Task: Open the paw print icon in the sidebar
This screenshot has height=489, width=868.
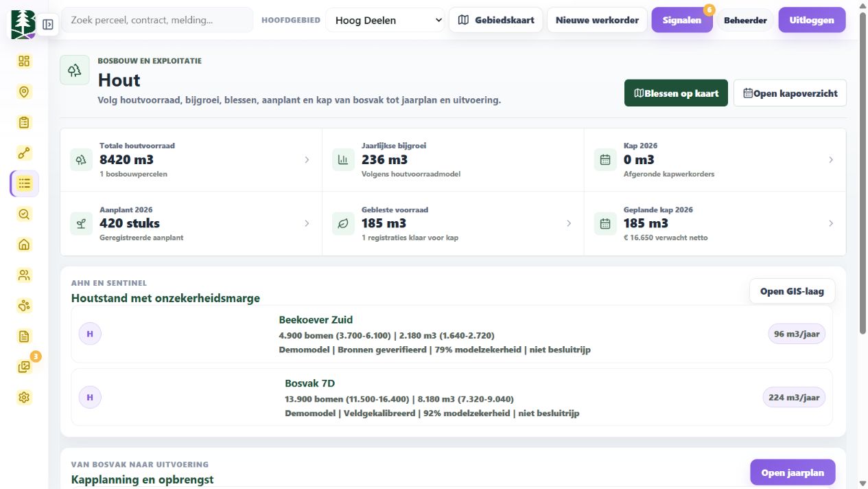Action: point(24,306)
